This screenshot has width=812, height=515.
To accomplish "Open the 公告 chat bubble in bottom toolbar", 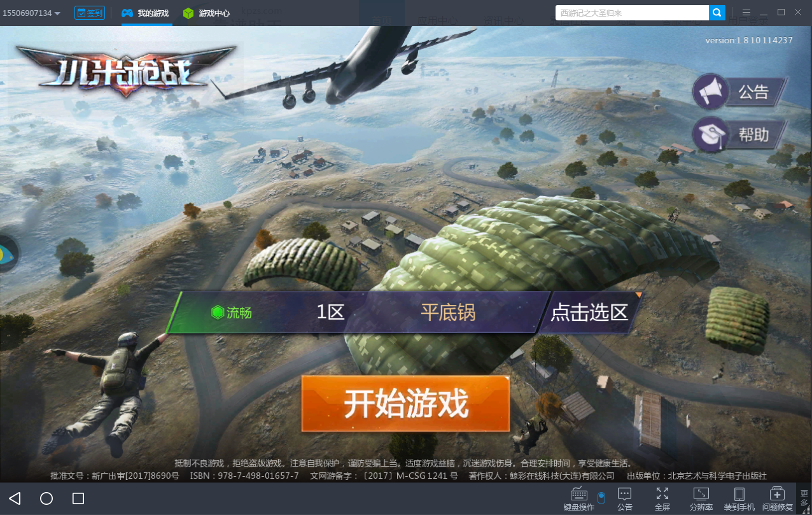I will click(625, 499).
